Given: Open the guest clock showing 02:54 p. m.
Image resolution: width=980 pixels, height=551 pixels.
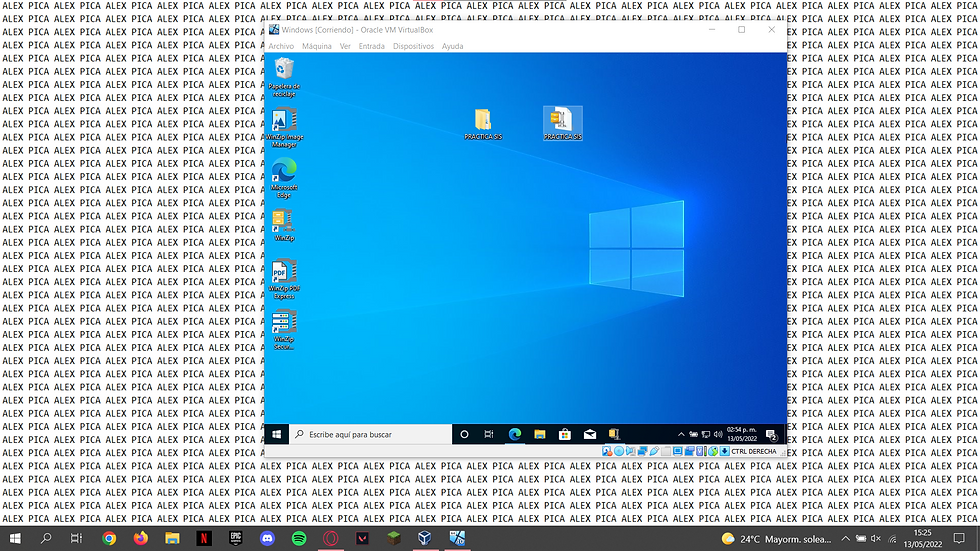Looking at the screenshot, I should tap(742, 434).
